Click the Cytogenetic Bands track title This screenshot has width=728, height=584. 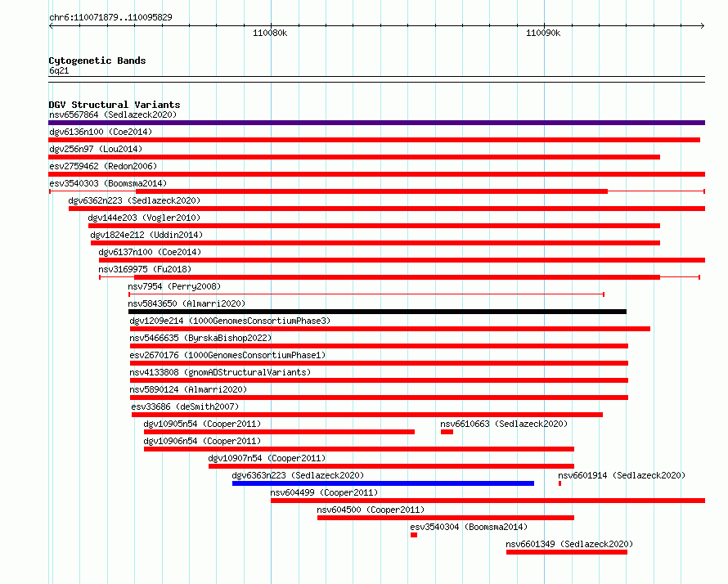[x=97, y=61]
